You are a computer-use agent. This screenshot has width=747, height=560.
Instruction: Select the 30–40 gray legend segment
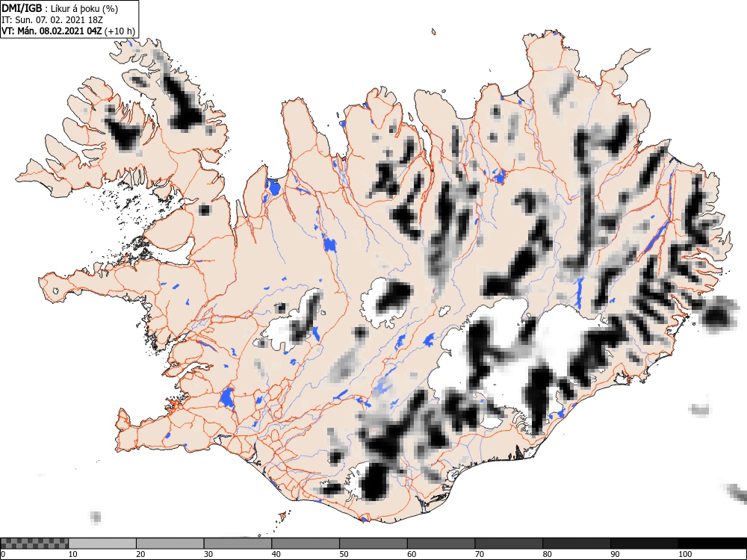point(238,544)
